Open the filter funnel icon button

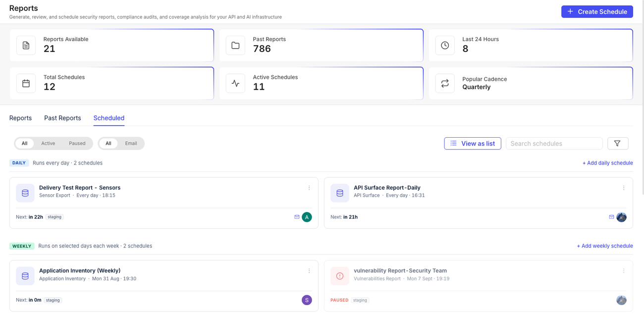click(x=618, y=143)
